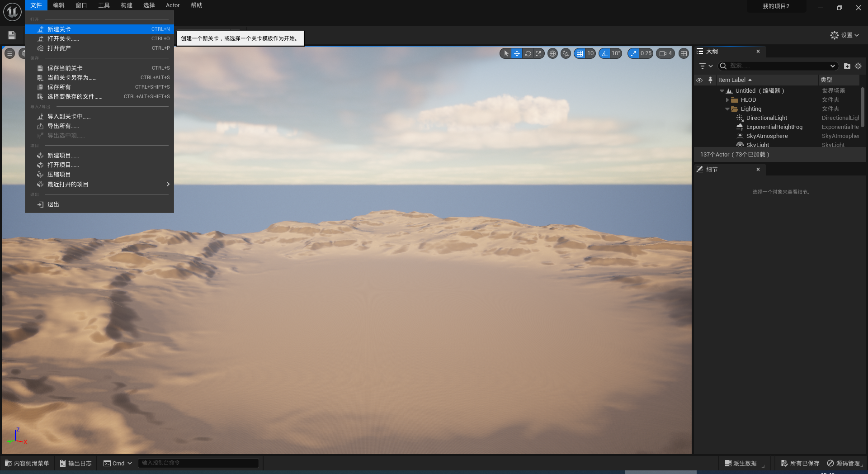The image size is (868, 474).
Task: Open the 编辑 menu in menu bar
Action: [x=59, y=5]
